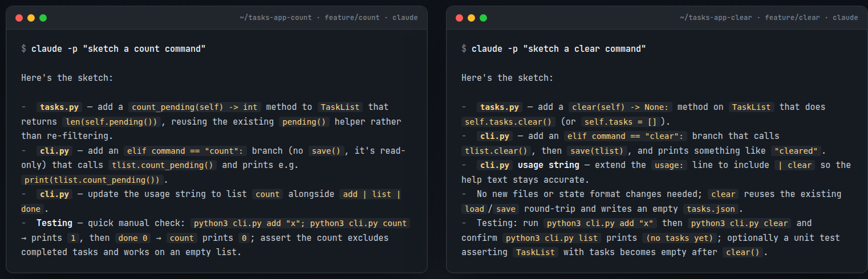Click 'Here's the sketch:' in the count terminal
Viewport: 868px width, 279px height.
click(68, 78)
